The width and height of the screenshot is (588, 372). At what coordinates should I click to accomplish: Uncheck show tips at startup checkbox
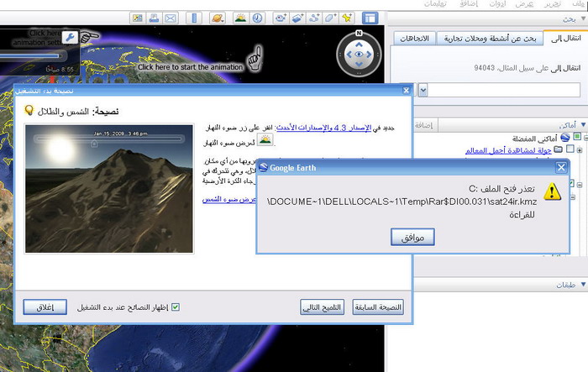[175, 307]
